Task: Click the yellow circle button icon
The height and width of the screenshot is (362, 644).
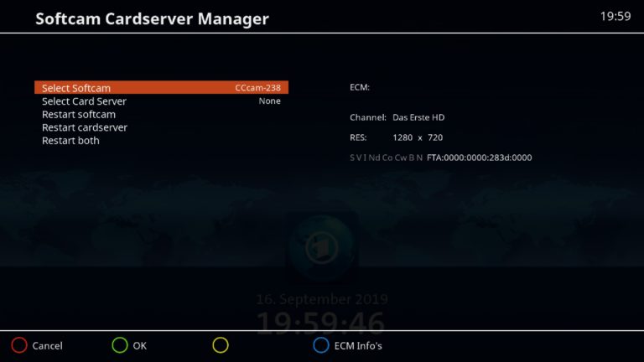Action: tap(221, 345)
